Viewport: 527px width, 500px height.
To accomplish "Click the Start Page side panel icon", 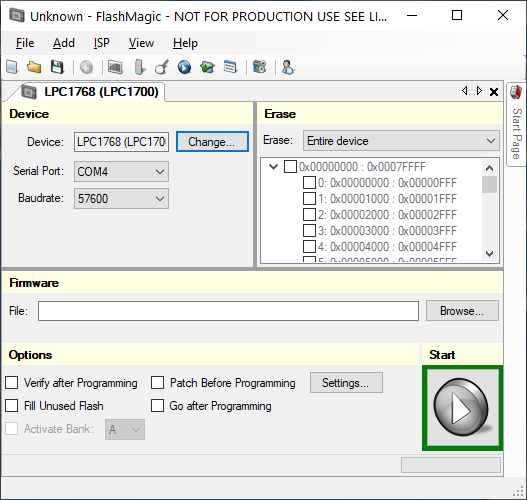I will point(516,92).
